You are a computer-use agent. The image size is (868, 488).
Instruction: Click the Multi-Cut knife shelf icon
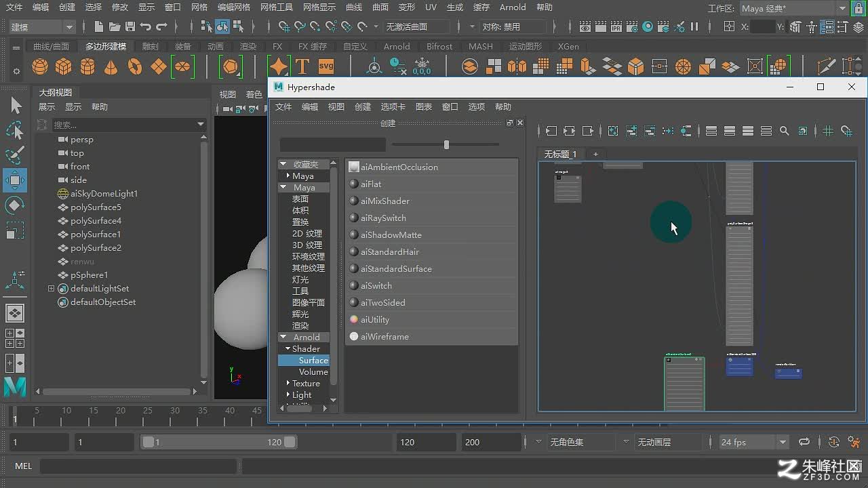click(826, 66)
